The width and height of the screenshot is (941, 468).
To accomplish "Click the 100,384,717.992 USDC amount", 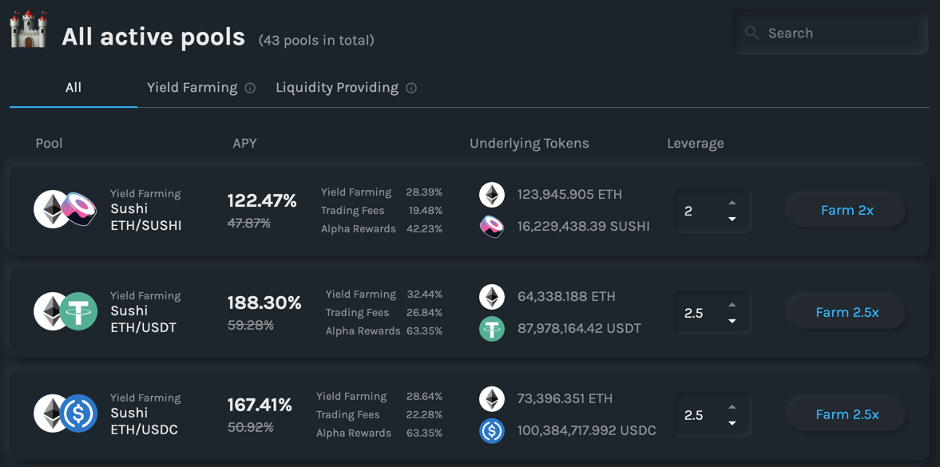I will tap(586, 431).
